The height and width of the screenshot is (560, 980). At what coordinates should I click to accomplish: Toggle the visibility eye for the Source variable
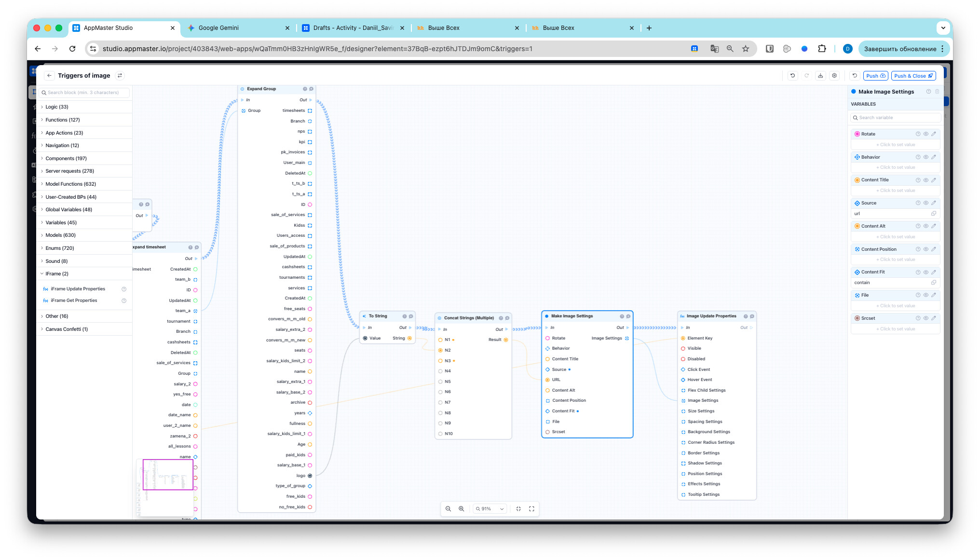click(x=926, y=203)
